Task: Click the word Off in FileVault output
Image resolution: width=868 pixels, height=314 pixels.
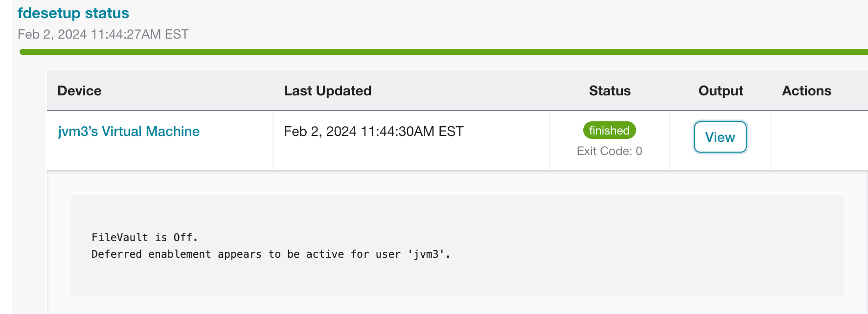Action: (183, 238)
